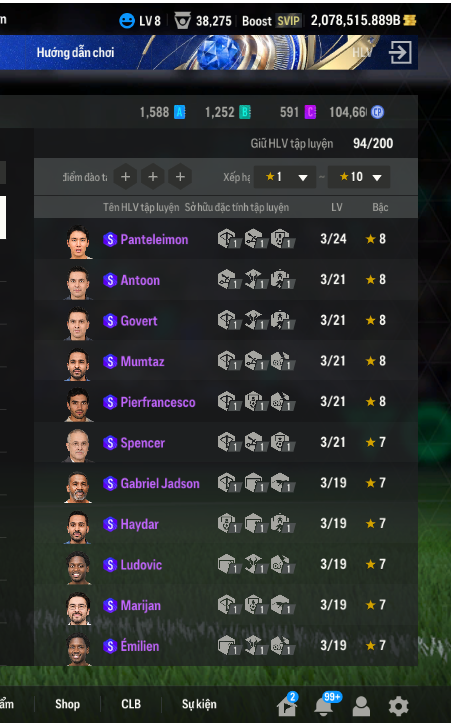Open the Shop menu
This screenshot has height=723, width=451.
tap(67, 704)
